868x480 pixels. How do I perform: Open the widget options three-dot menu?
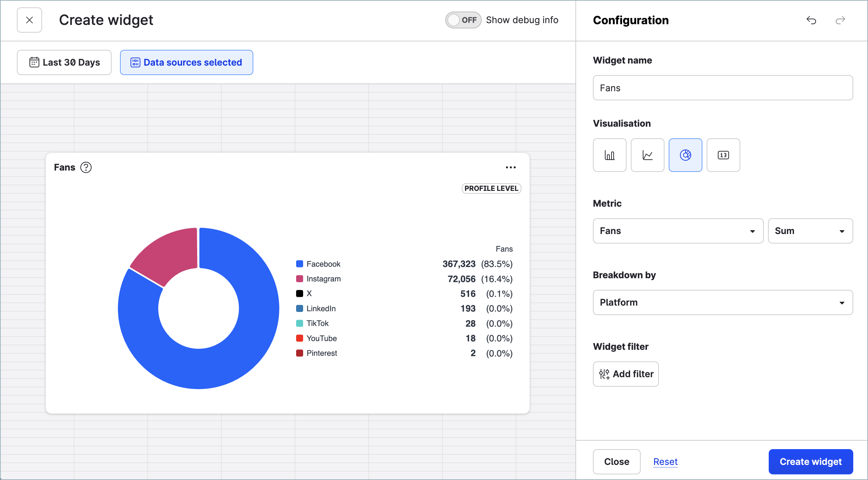511,167
